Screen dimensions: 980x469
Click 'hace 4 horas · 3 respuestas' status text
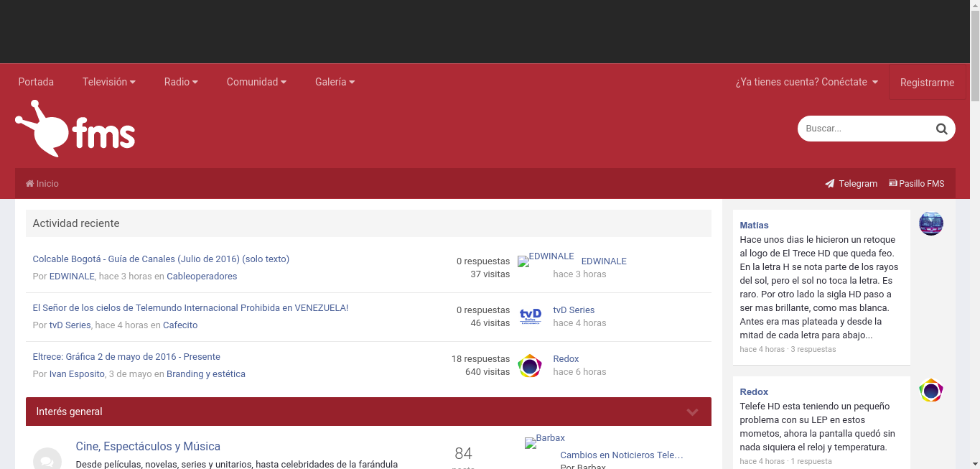[x=788, y=350]
